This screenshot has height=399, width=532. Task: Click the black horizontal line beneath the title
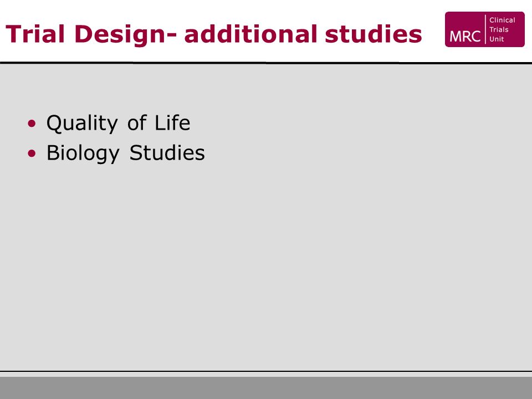point(266,63)
